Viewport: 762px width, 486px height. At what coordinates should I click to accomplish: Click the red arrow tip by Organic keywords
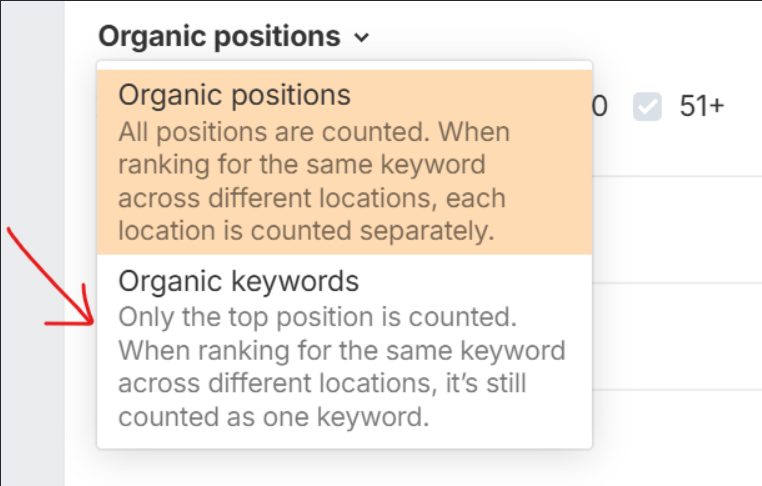pyautogui.click(x=95, y=324)
